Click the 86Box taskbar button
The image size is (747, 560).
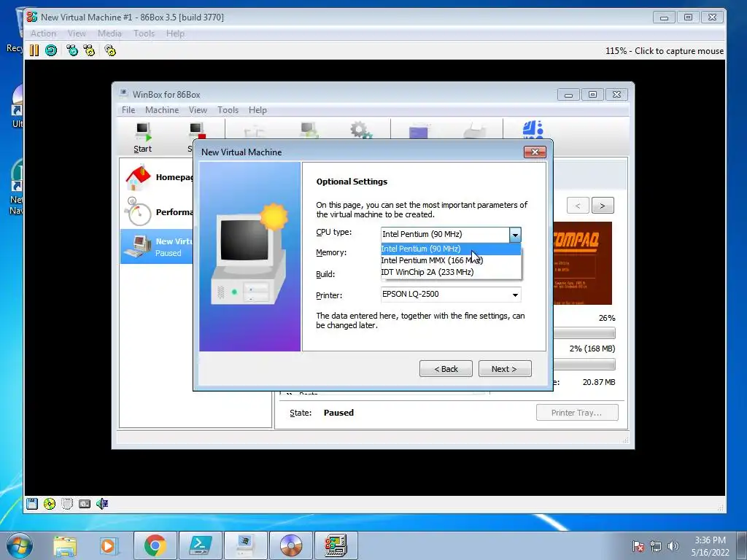[336, 545]
